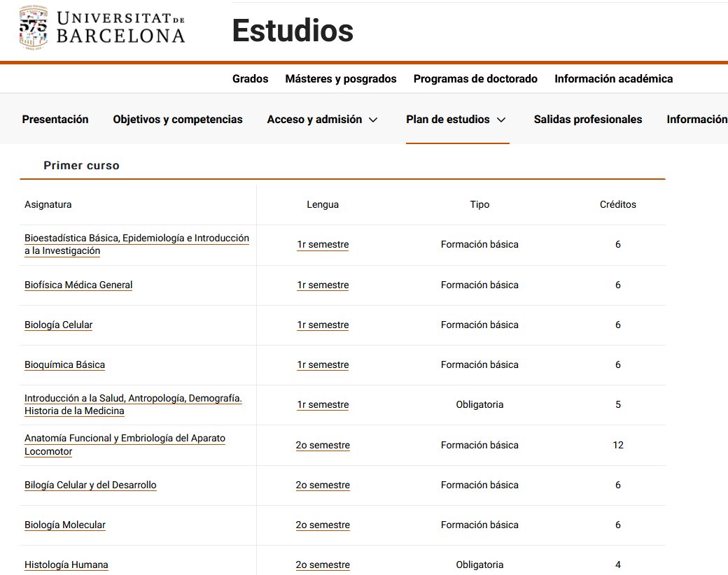This screenshot has height=575, width=728.
Task: Click Formación básica in Biología Molecular row
Action: click(479, 525)
